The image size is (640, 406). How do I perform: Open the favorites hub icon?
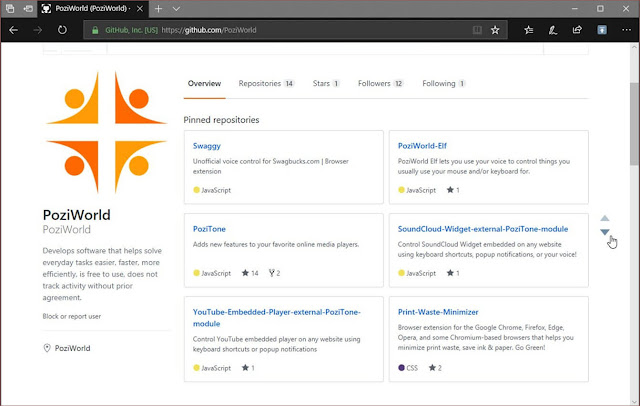529,30
